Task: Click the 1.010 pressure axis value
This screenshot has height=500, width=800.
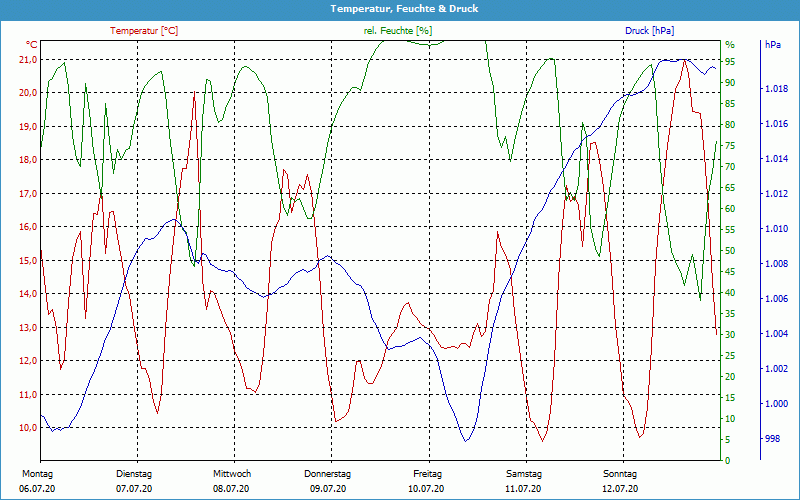Action: [776, 229]
